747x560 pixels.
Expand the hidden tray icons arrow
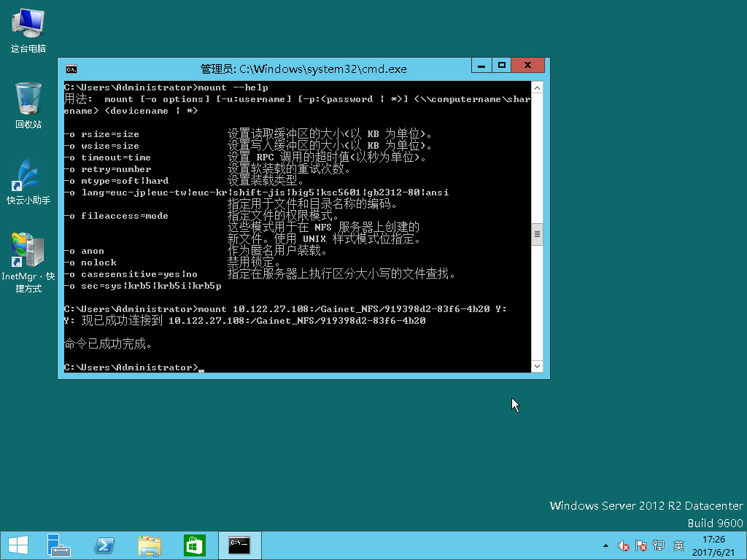click(605, 545)
